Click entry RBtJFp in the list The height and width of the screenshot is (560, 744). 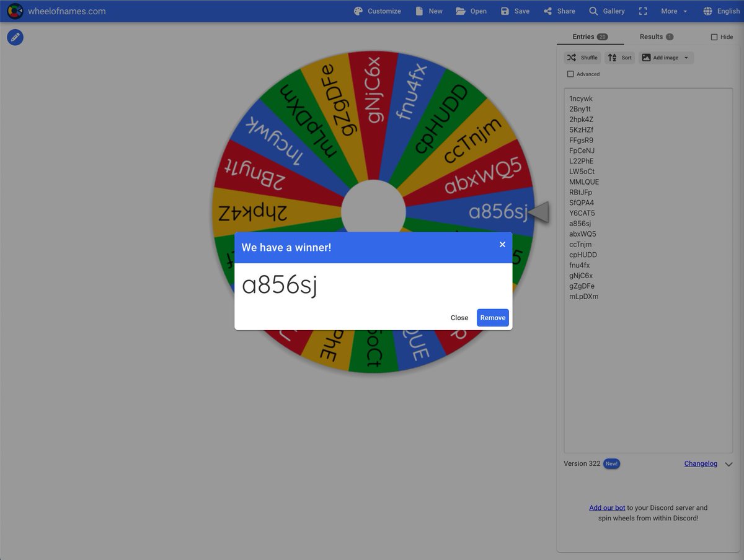point(580,192)
